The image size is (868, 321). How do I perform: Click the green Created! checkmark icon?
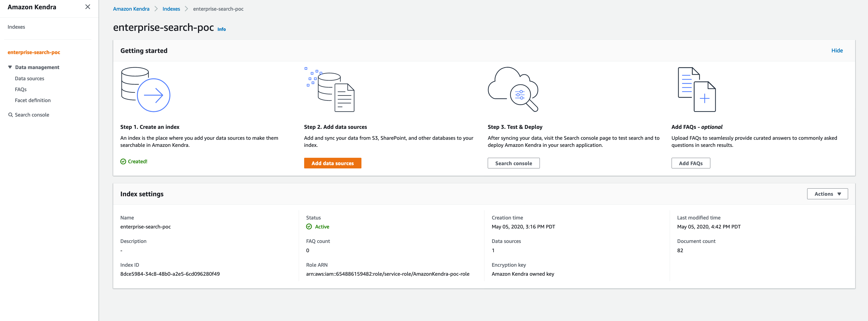[x=123, y=162]
